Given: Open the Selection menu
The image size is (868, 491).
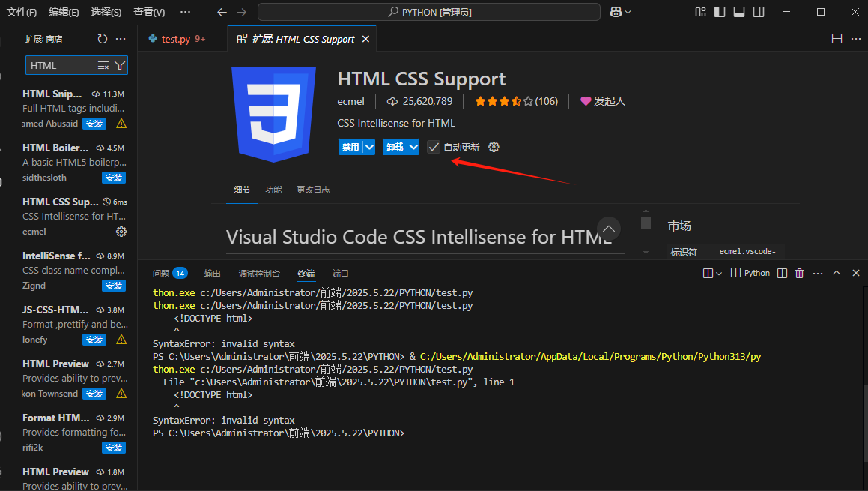Looking at the screenshot, I should (x=106, y=12).
